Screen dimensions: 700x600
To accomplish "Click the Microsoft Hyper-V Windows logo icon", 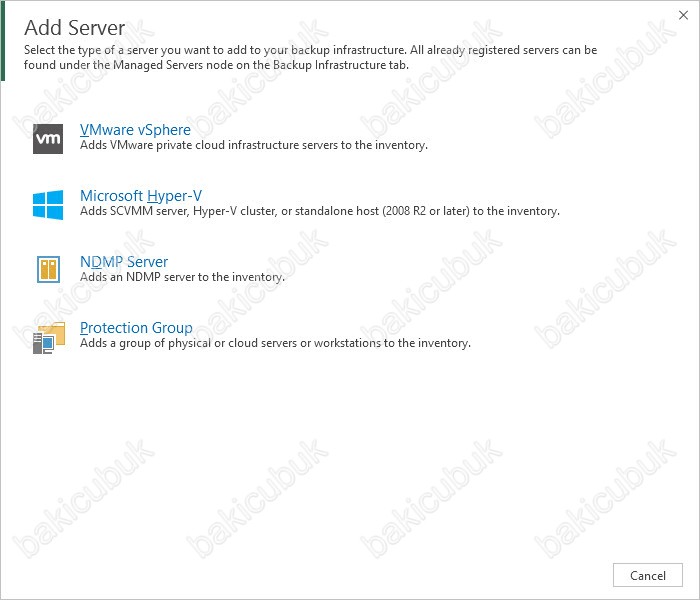I will [48, 205].
